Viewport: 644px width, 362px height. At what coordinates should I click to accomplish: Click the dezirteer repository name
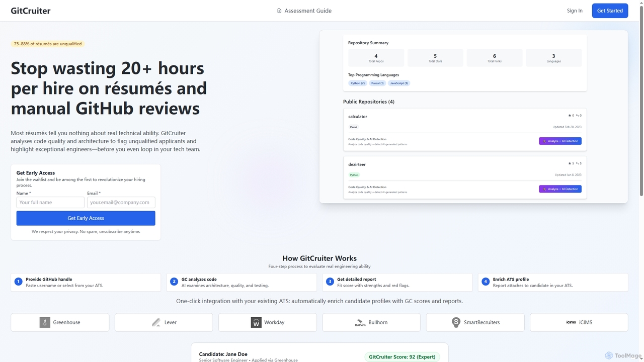pos(357,164)
